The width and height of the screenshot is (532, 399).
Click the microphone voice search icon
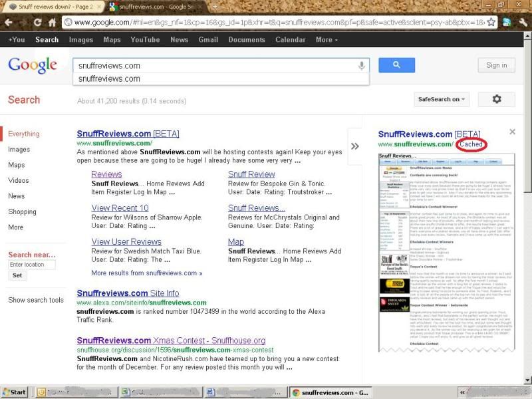pos(362,65)
